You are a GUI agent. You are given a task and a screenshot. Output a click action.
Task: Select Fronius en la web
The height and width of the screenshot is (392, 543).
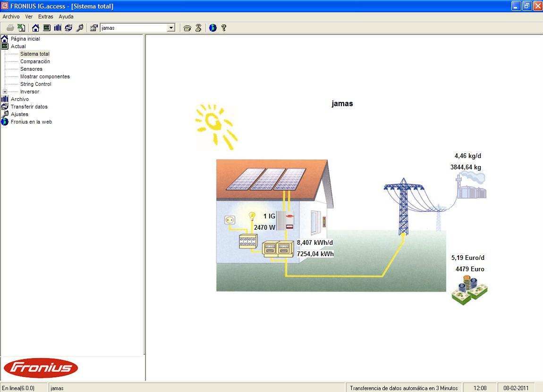coord(31,122)
